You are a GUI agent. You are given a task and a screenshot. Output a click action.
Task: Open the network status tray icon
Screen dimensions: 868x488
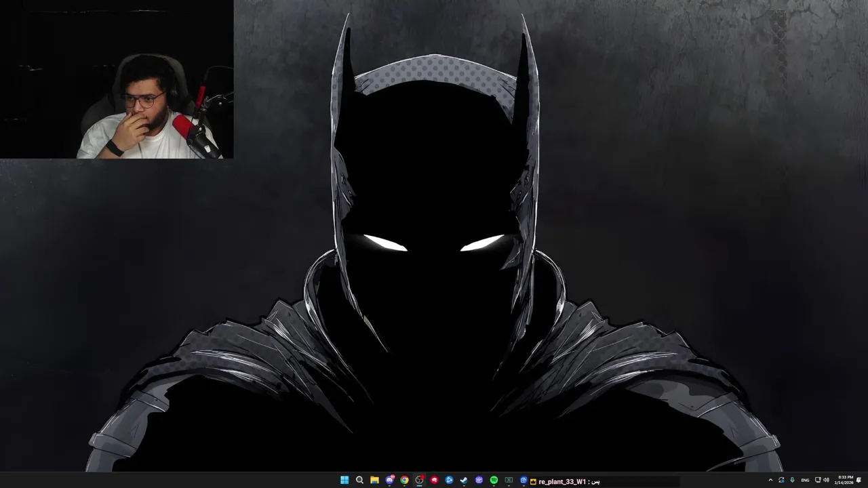(818, 480)
